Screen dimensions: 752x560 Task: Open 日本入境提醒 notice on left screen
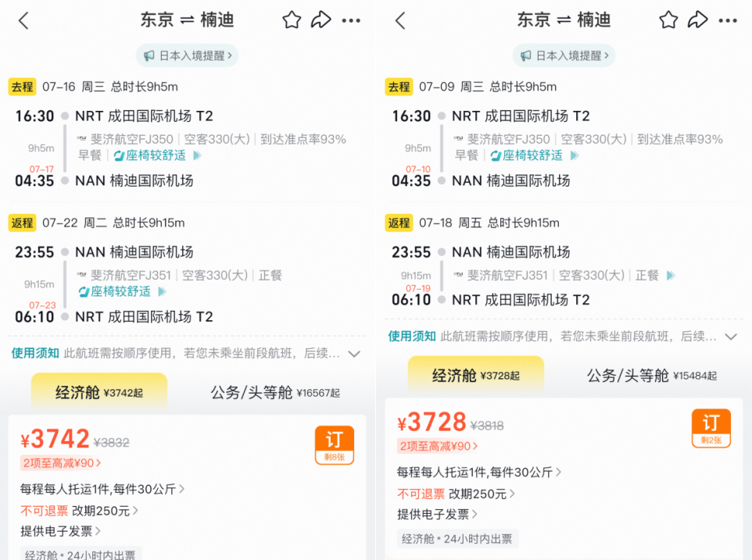coord(188,55)
